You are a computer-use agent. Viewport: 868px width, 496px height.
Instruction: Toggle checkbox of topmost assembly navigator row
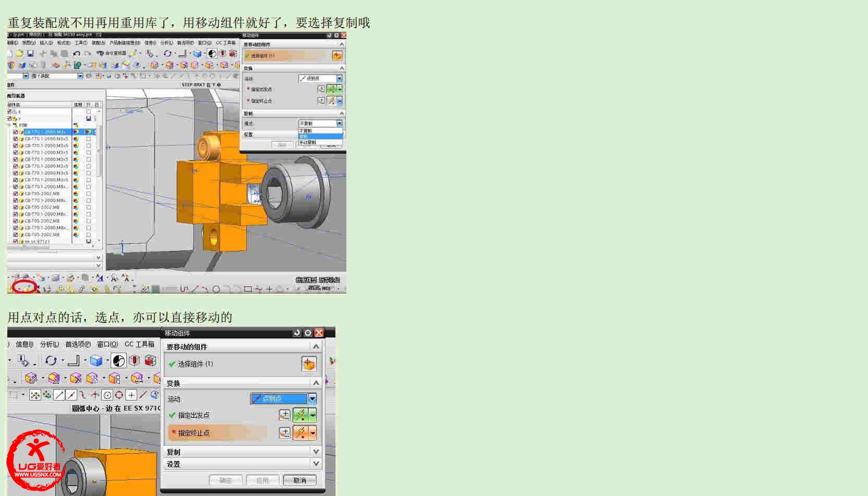pos(9,112)
